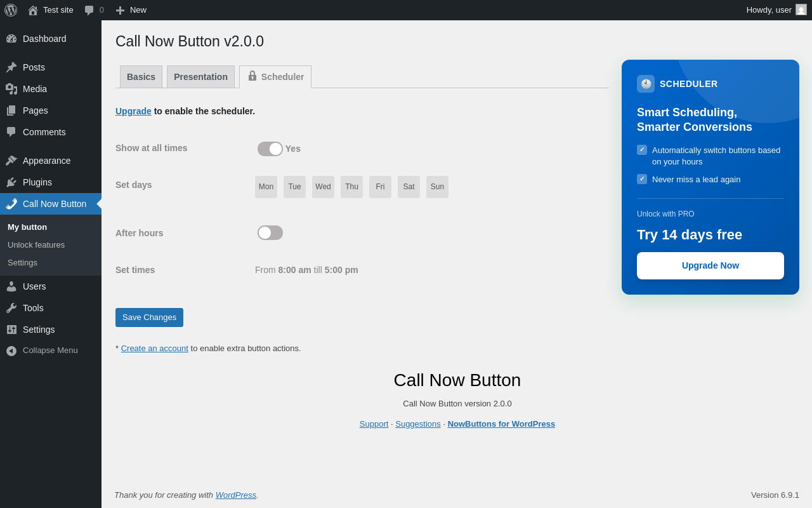Viewport: 812px width, 508px height.
Task: Click the Collapse Menu arrow icon
Action: click(11, 351)
